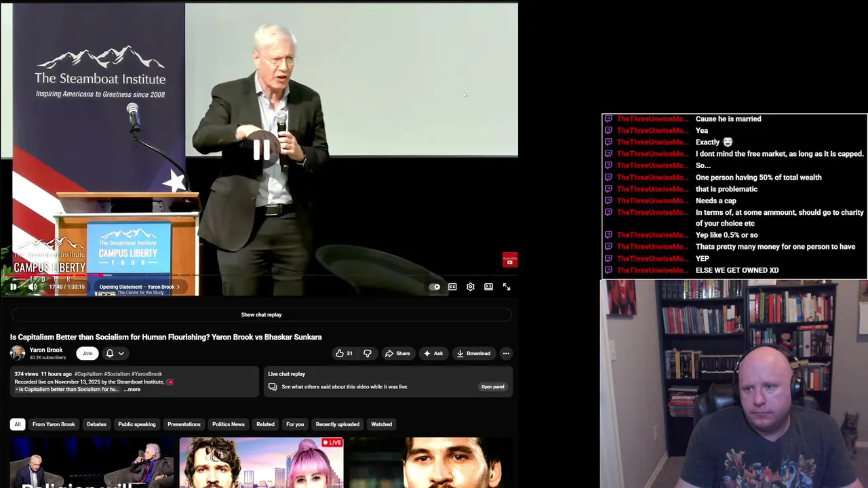868x488 pixels.
Task: Click the '40.2K subscribers' text
Action: [x=47, y=357]
